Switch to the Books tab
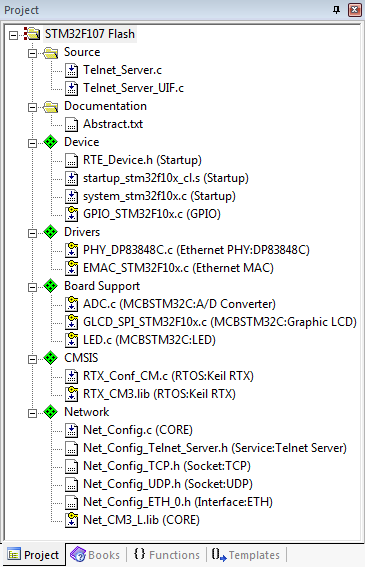The image size is (365, 567). [95, 555]
